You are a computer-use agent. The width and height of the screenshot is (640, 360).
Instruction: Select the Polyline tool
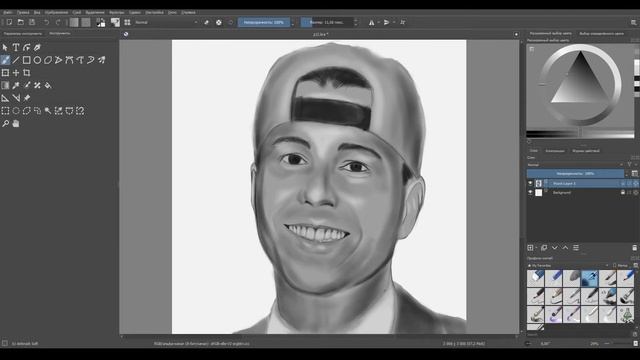click(x=58, y=60)
